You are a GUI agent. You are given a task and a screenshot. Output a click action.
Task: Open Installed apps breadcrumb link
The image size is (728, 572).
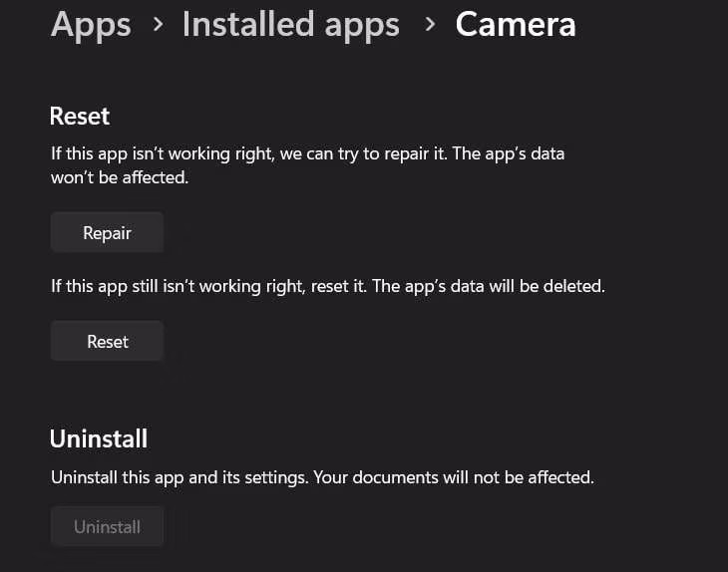tap(290, 25)
